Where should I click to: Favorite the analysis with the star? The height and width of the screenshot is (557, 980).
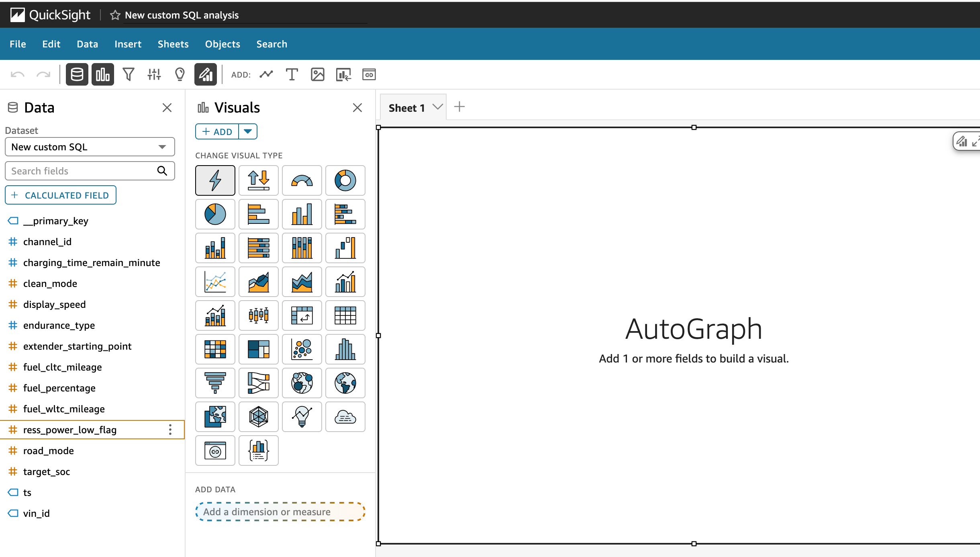[115, 15]
